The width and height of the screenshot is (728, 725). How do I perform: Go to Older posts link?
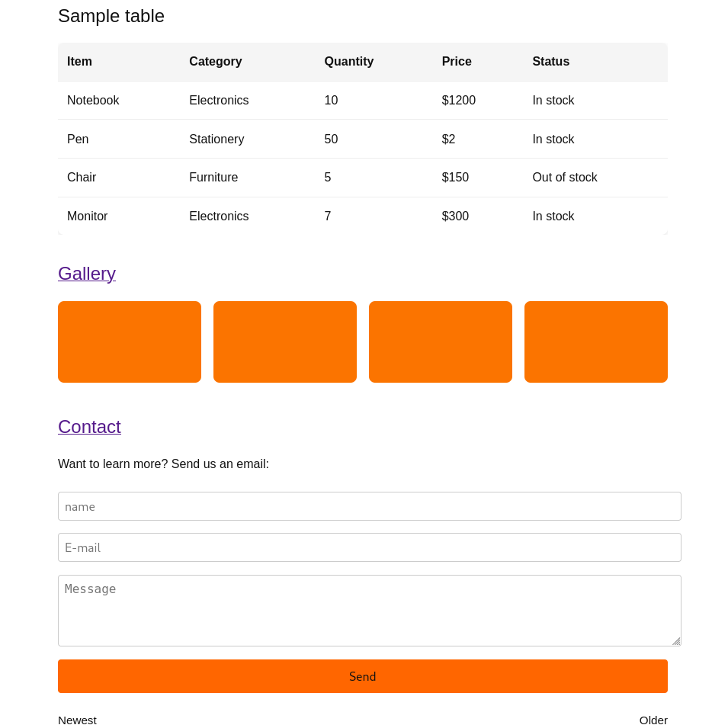point(653,720)
